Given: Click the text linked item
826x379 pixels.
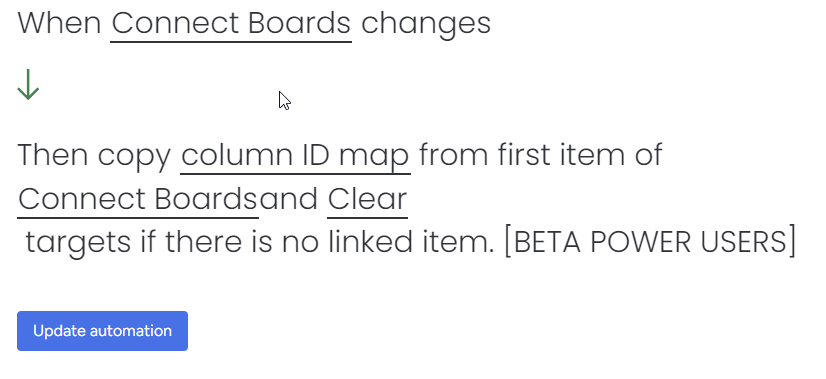Looking at the screenshot, I should [412, 242].
